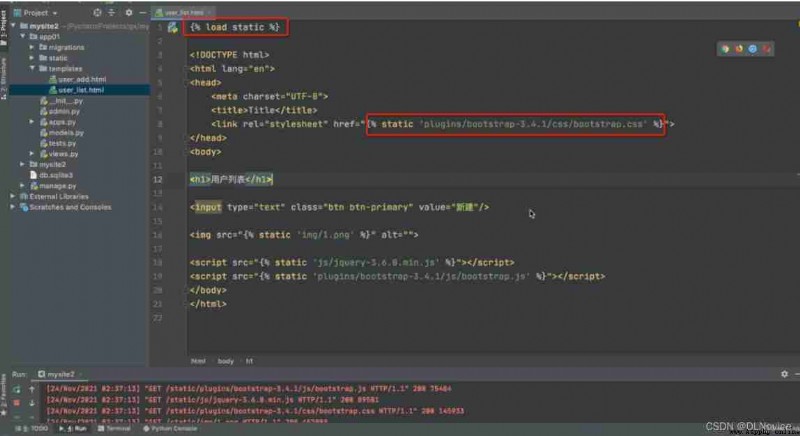
Task: Click line number 12 in gutter
Action: pos(158,179)
